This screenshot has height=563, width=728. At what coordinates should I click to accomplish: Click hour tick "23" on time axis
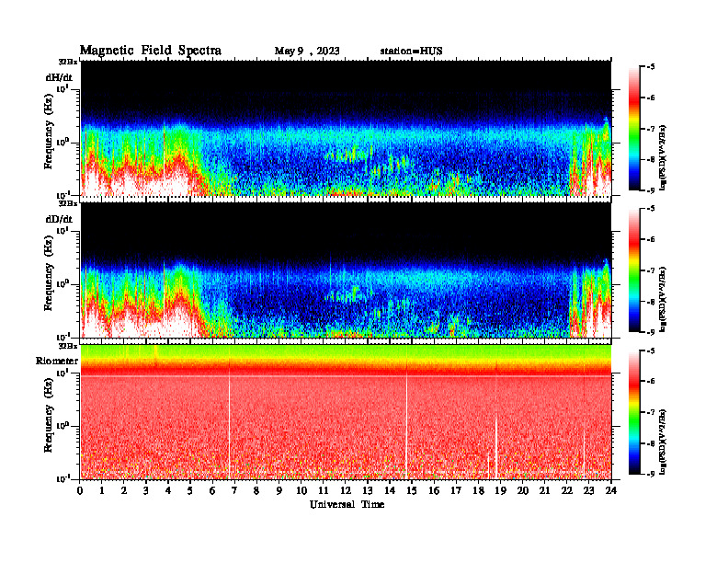tap(588, 490)
